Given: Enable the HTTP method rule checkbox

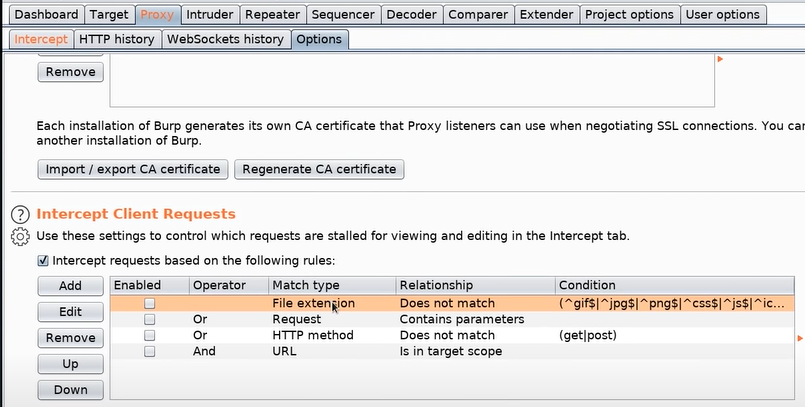Looking at the screenshot, I should 149,335.
